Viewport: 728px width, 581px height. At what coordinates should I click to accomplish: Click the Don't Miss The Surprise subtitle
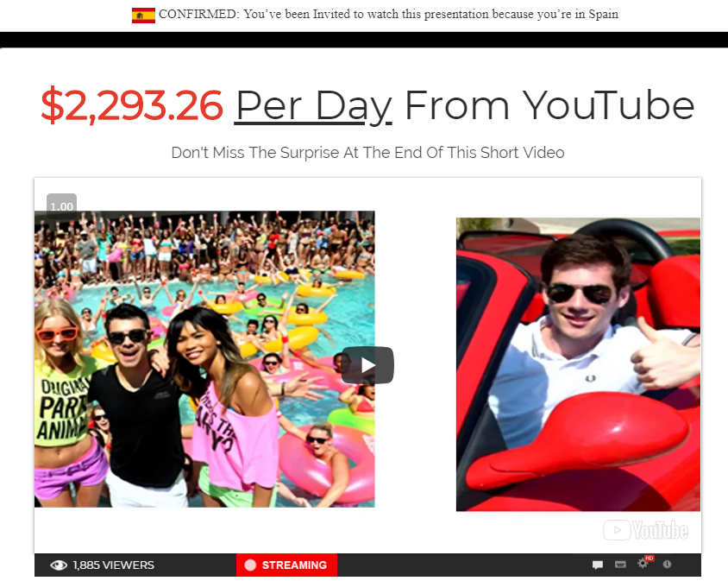pyautogui.click(x=367, y=153)
